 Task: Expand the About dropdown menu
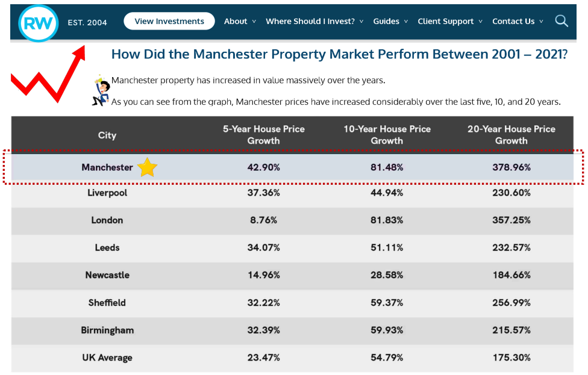coord(240,21)
